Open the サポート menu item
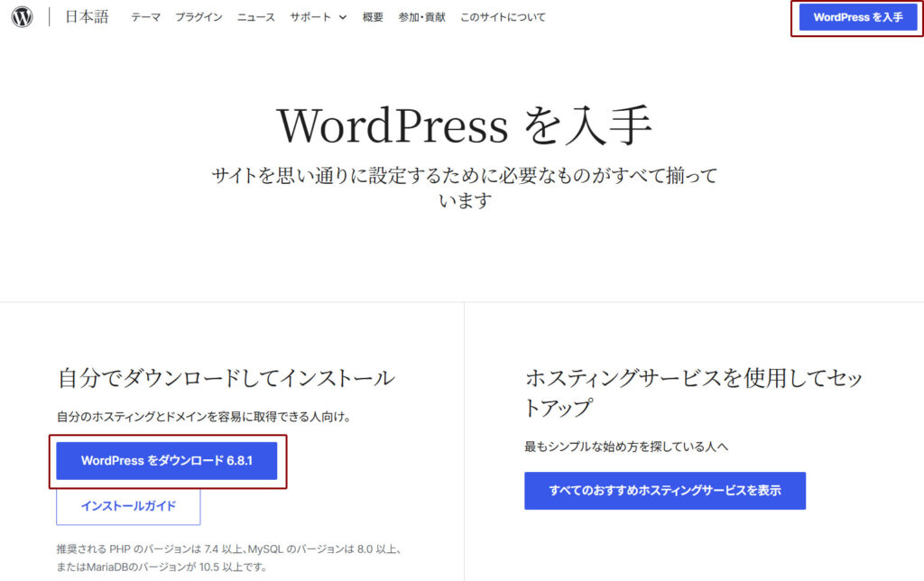924x581 pixels. (310, 18)
